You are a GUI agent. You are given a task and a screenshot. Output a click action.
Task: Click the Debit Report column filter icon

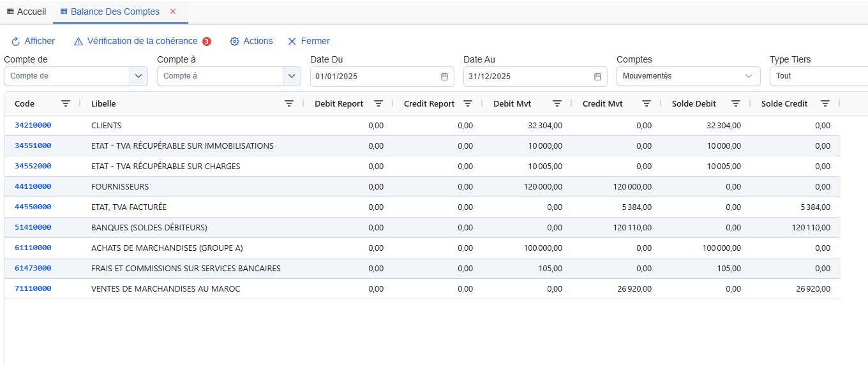pyautogui.click(x=378, y=103)
